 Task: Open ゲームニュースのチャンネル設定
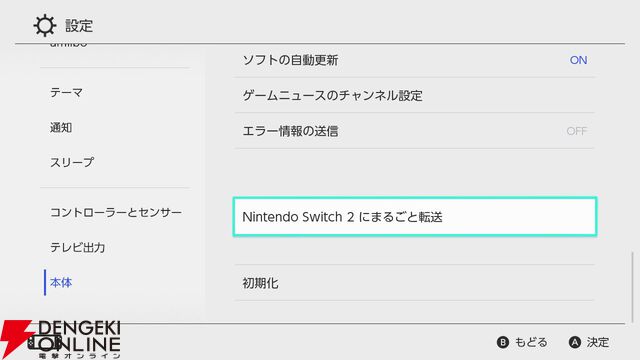414,96
